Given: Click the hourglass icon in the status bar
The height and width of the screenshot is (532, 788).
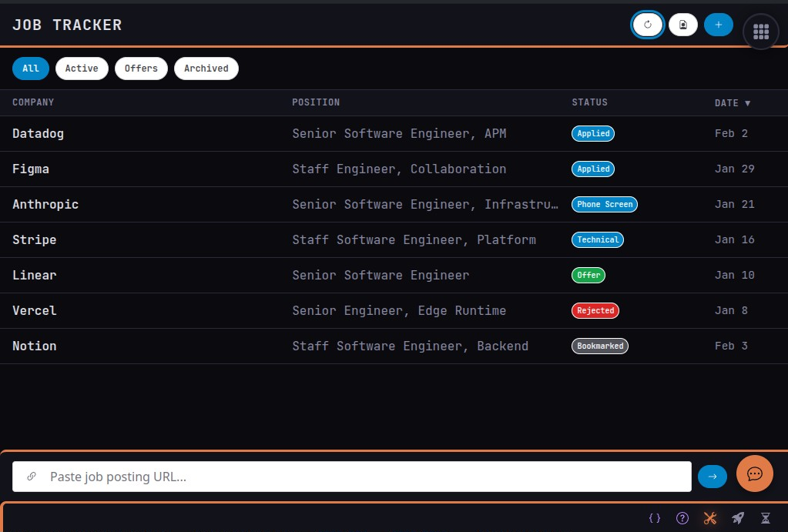Looking at the screenshot, I should (766, 518).
